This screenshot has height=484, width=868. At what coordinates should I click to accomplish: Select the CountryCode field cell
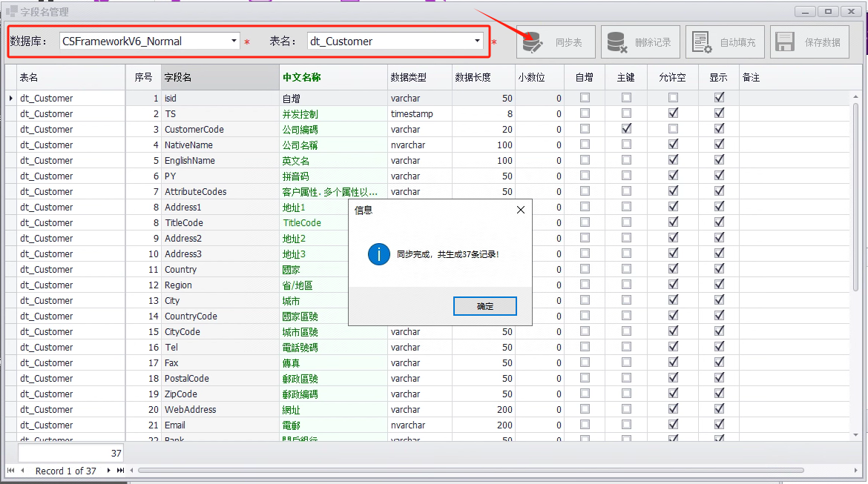220,316
